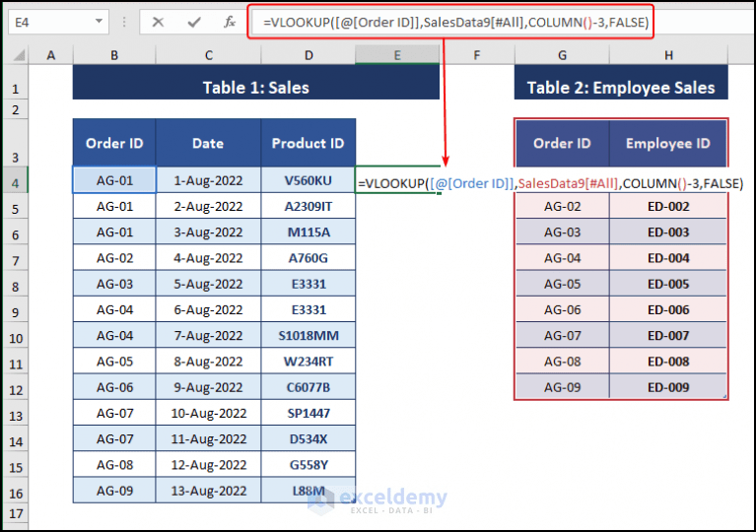Image resolution: width=756 pixels, height=532 pixels.
Task: Click the product cell 'C6077B'
Action: pyautogui.click(x=309, y=387)
